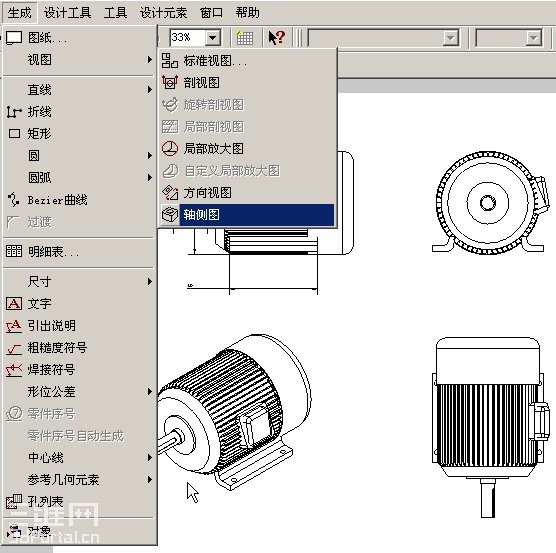Open the 工具 menu
556x553 pixels.
click(116, 13)
